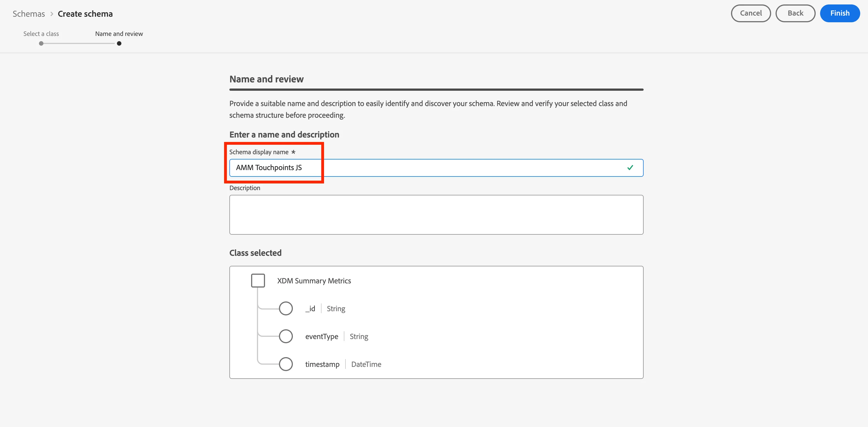Screen dimensions: 868x427
Task: Click the breadcrumb chevron separator
Action: click(x=52, y=14)
